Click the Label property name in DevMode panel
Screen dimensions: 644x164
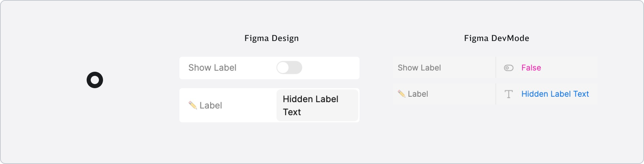418,94
